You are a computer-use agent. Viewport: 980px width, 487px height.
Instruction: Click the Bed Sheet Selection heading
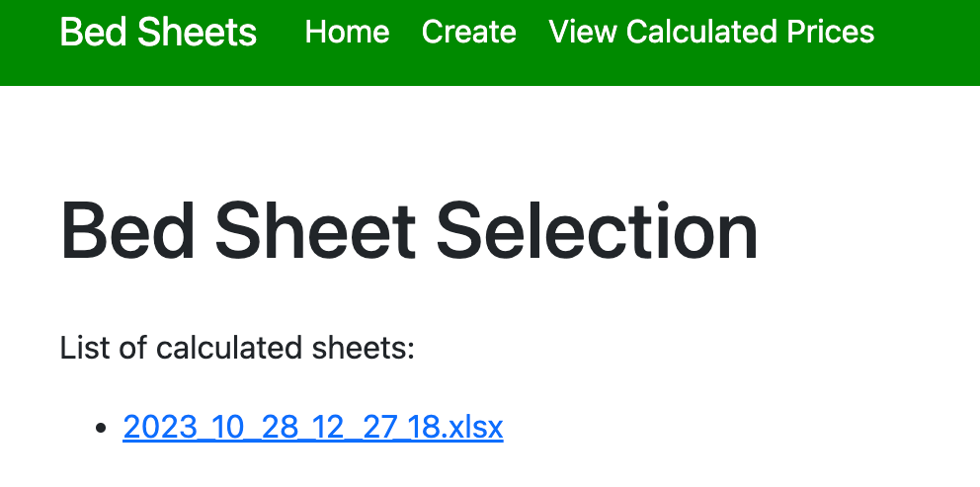click(409, 231)
